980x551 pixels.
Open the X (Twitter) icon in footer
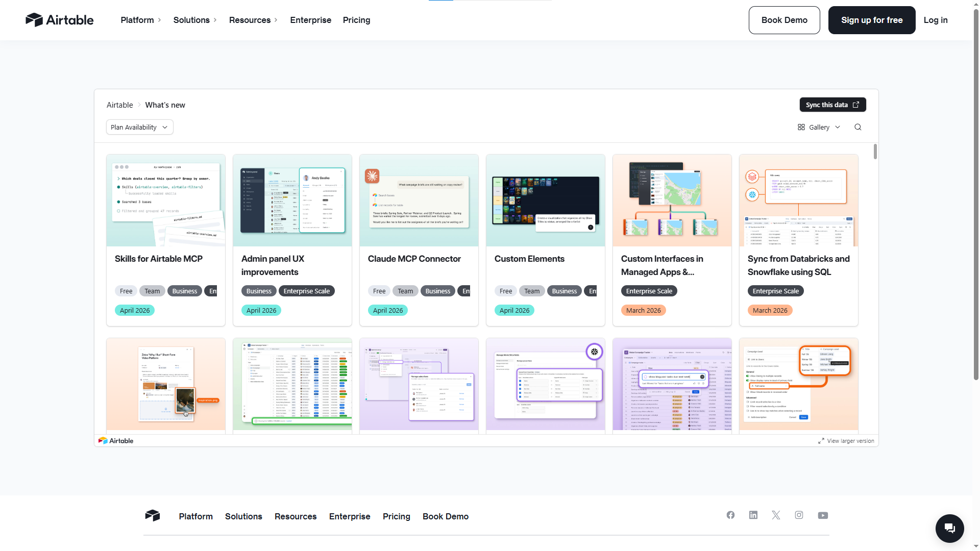(x=776, y=515)
